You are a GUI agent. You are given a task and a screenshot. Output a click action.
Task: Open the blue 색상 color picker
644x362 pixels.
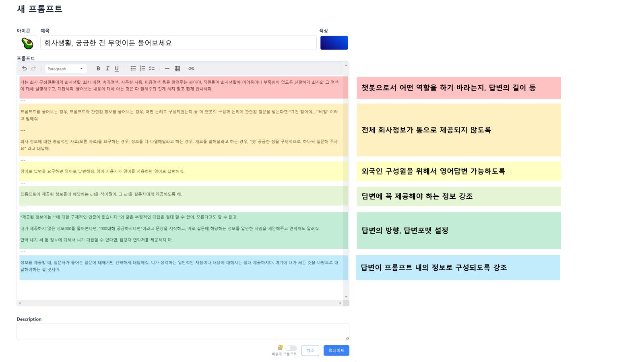pos(334,43)
